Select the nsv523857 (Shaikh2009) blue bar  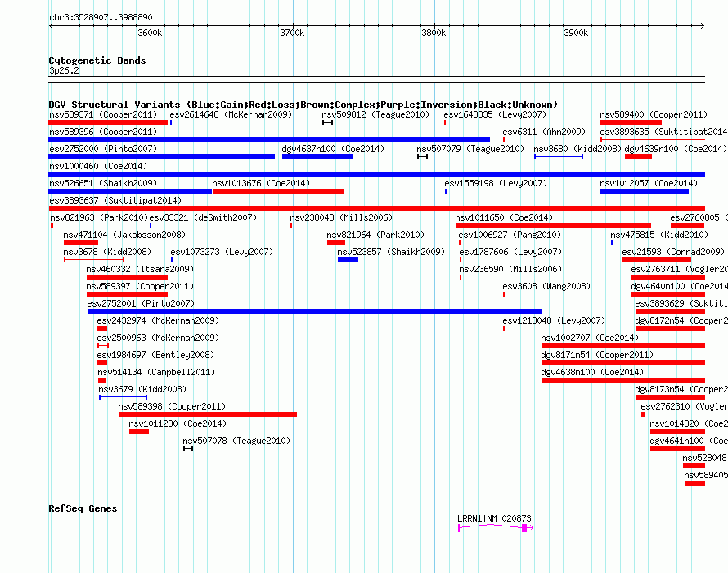[x=348, y=260]
